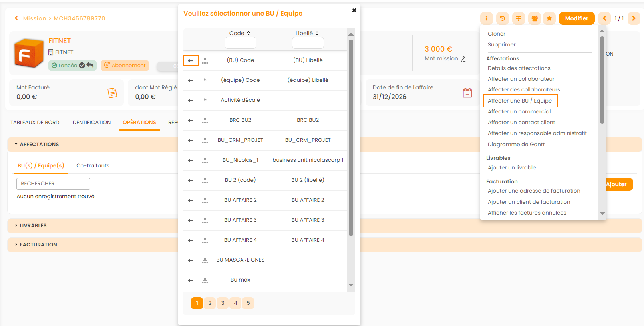Click the RECHERCHER search field
Viewport: 644px width, 326px height.
[x=53, y=184]
